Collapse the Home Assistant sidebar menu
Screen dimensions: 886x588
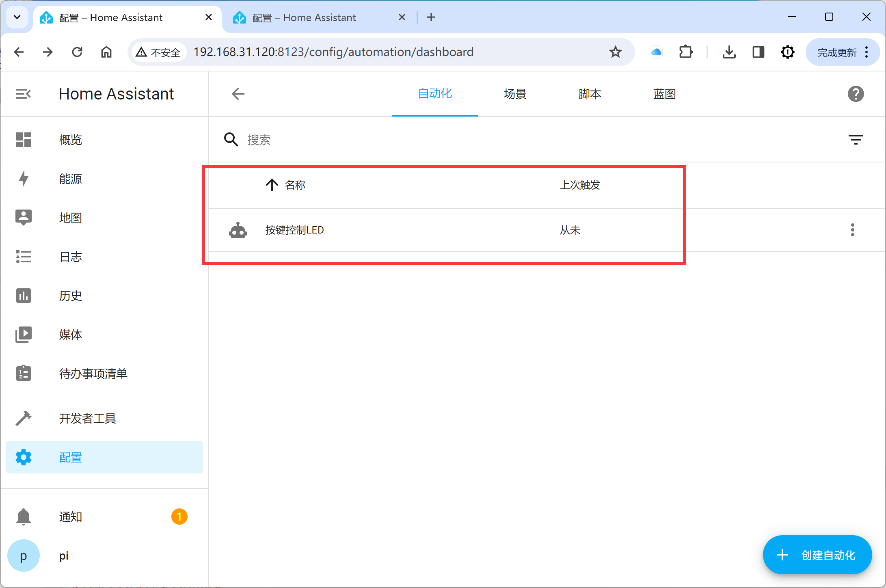click(x=24, y=94)
